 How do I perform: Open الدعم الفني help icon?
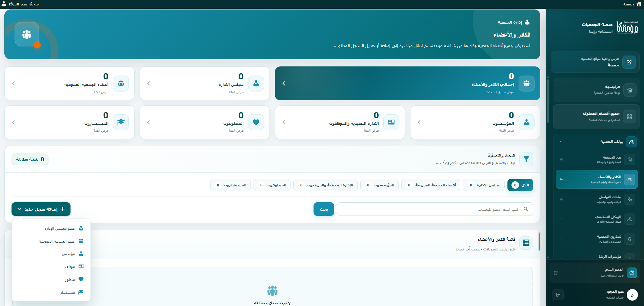(x=632, y=273)
